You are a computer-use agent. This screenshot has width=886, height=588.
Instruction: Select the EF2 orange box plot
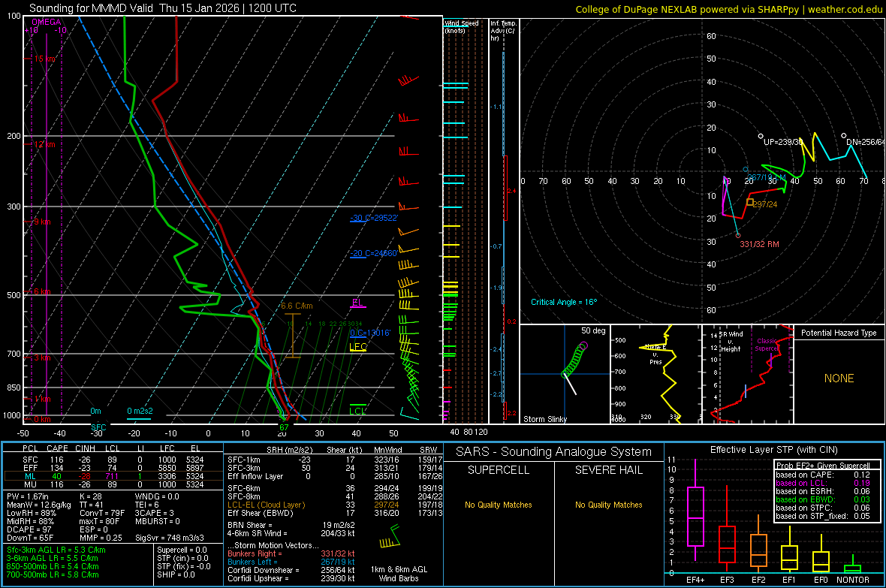click(758, 544)
